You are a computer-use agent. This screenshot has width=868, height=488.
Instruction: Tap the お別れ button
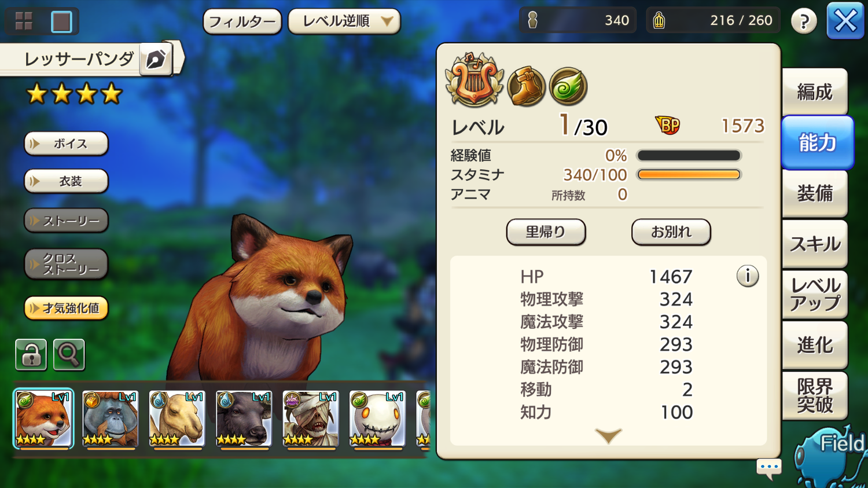click(671, 232)
